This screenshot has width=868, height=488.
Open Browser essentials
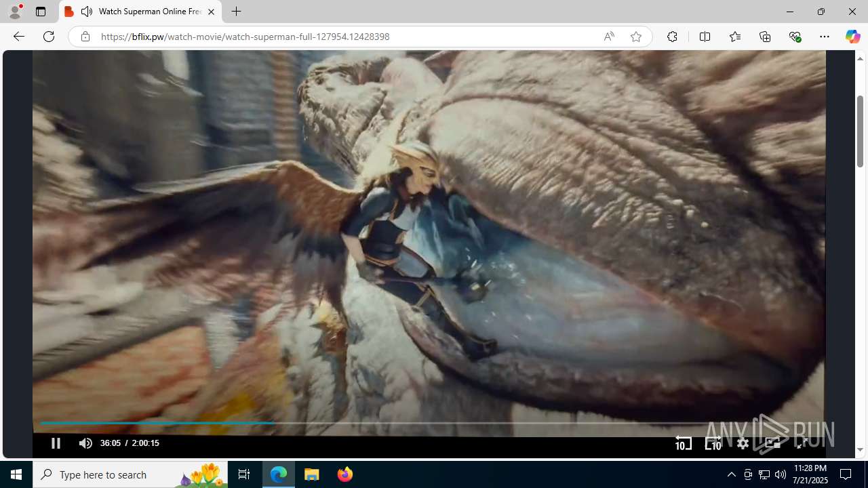(795, 37)
